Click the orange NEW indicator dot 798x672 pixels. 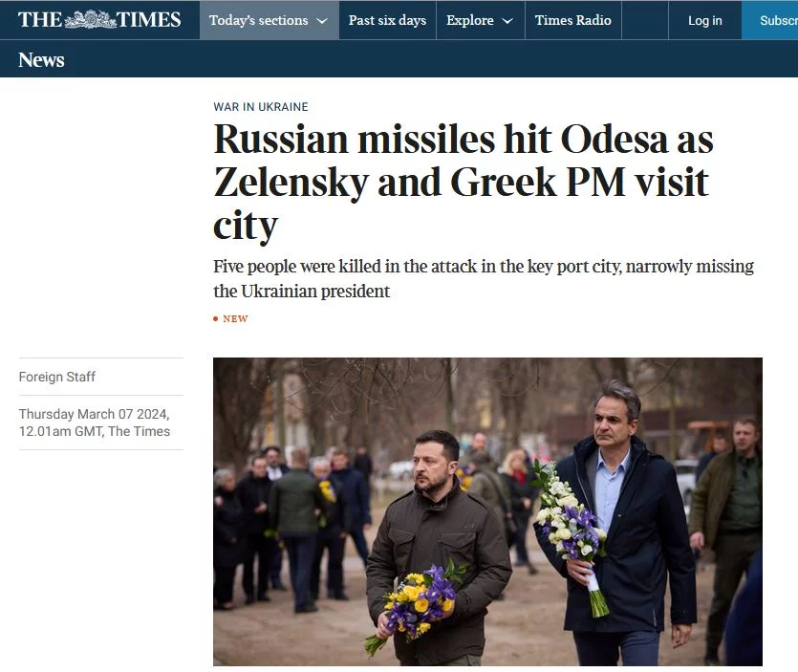tap(216, 318)
